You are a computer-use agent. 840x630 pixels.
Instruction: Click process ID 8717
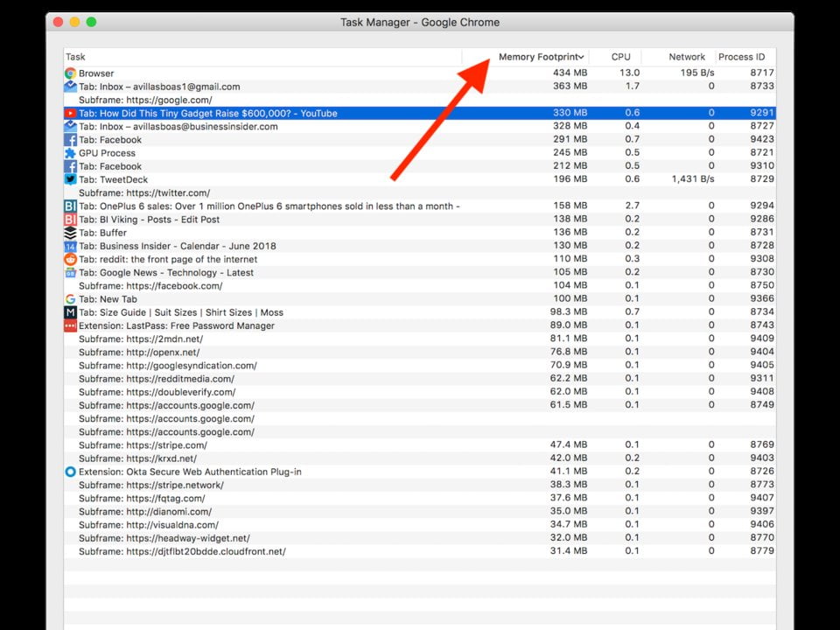[762, 73]
